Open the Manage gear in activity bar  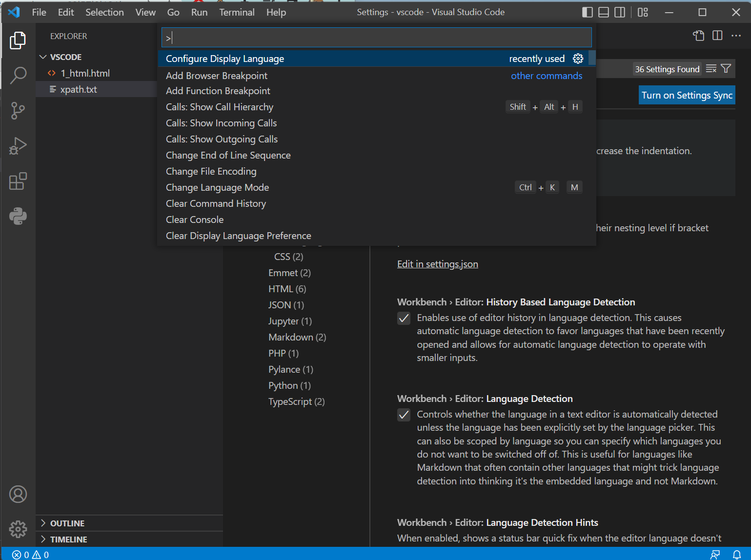18,529
